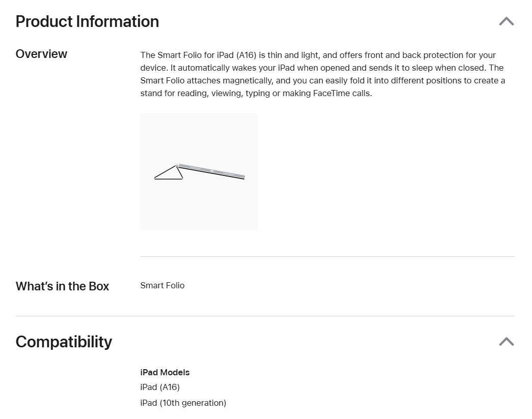532x419 pixels.
Task: Select the What's in the Box label
Action: pyautogui.click(x=62, y=286)
